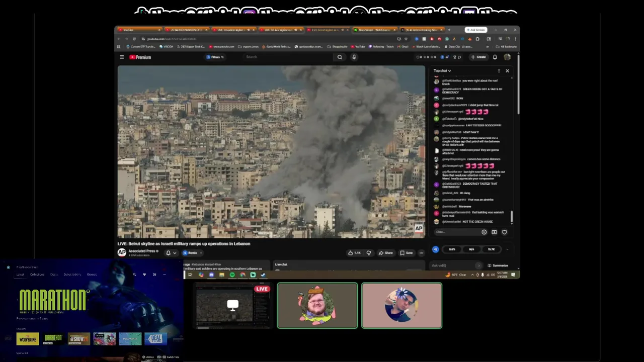The image size is (644, 362).
Task: Click the vidIQ blue icon under chat
Action: pyautogui.click(x=436, y=249)
